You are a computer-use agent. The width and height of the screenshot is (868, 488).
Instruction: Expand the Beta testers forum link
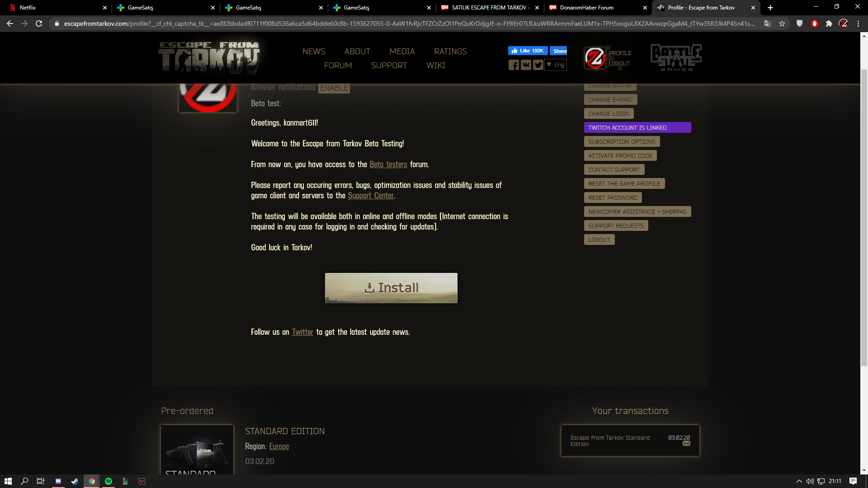[388, 164]
